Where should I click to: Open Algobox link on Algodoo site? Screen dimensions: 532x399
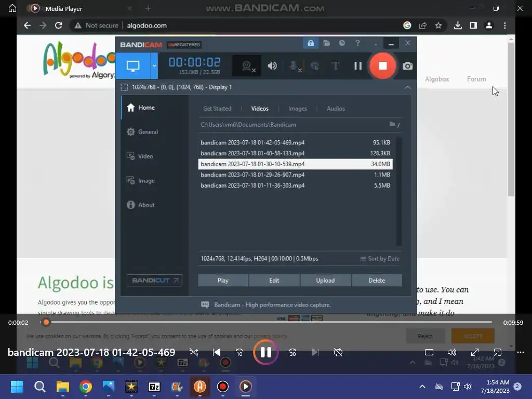point(437,79)
